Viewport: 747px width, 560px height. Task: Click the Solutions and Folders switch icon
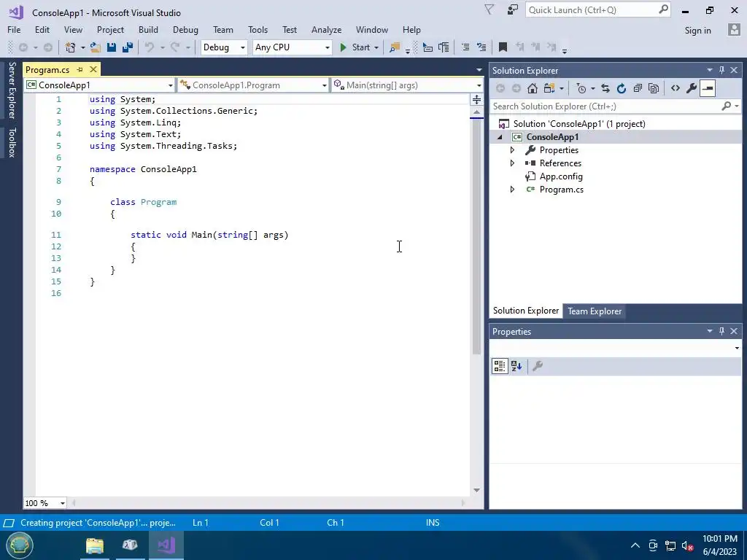click(x=549, y=88)
